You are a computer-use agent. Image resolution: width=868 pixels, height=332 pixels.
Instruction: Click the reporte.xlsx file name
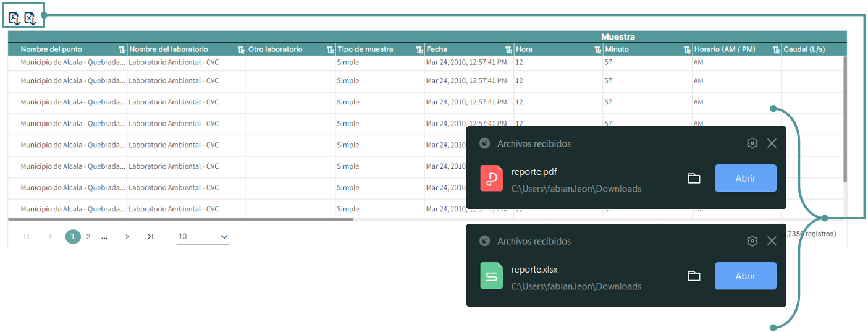click(x=534, y=270)
